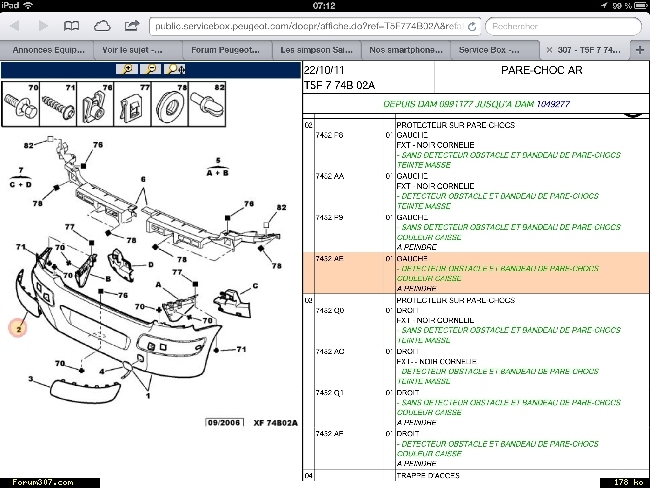Click the letter B bracket label

tap(108, 279)
